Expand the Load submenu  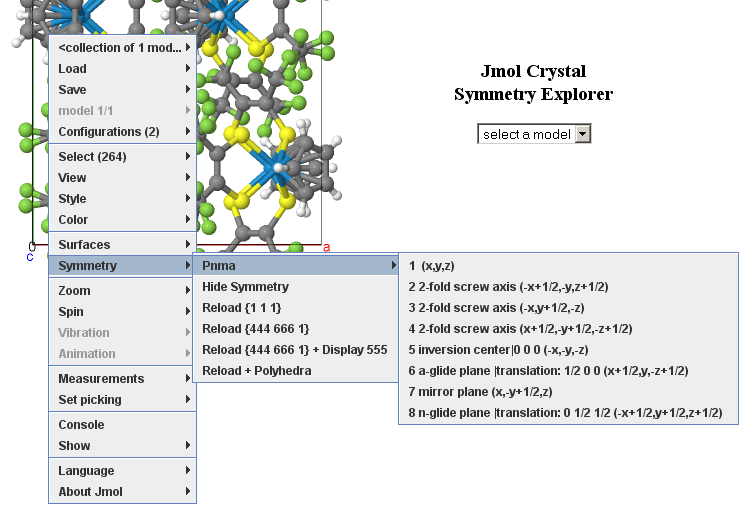point(121,69)
